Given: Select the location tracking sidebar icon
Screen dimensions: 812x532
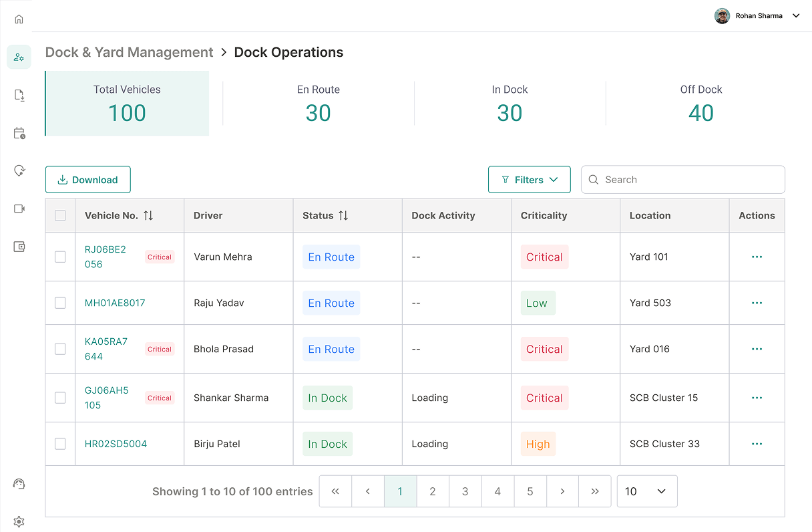Looking at the screenshot, I should 19,170.
